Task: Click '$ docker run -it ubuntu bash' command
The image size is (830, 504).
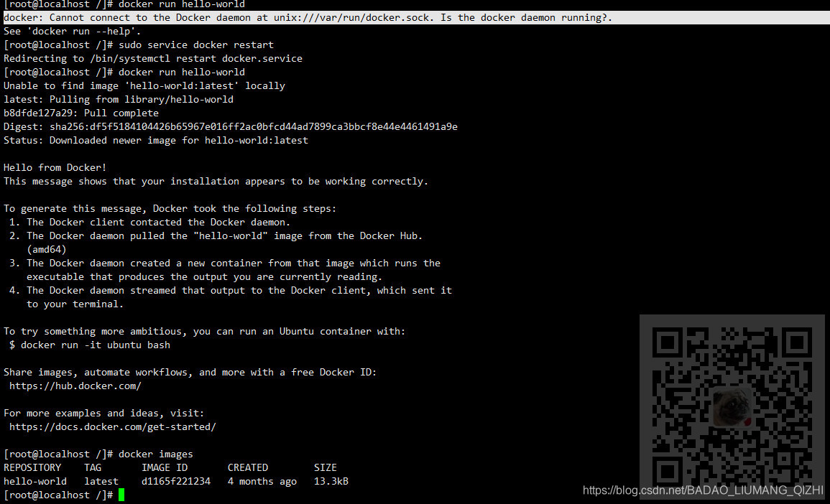Action: click(x=90, y=345)
